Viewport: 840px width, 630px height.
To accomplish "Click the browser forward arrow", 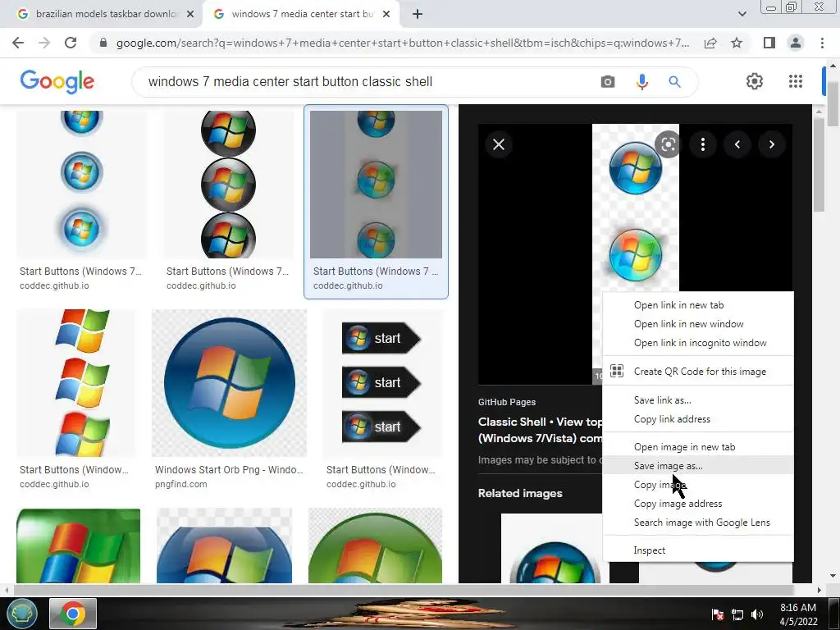I will click(x=44, y=43).
